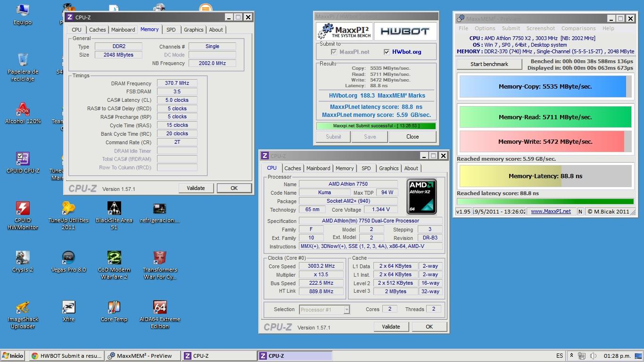Image resolution: width=644 pixels, height=362 pixels.
Task: Toggle the HWbot.org submit checkbox
Action: click(x=387, y=52)
